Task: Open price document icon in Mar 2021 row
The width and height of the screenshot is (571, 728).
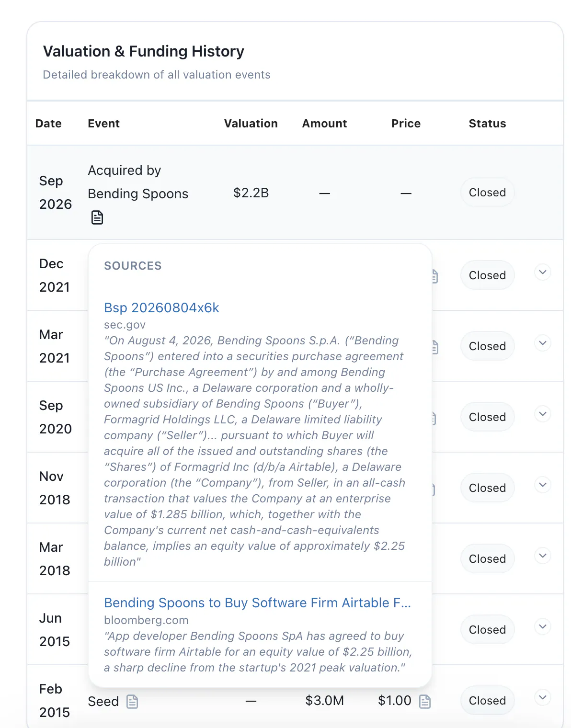Action: coord(435,347)
